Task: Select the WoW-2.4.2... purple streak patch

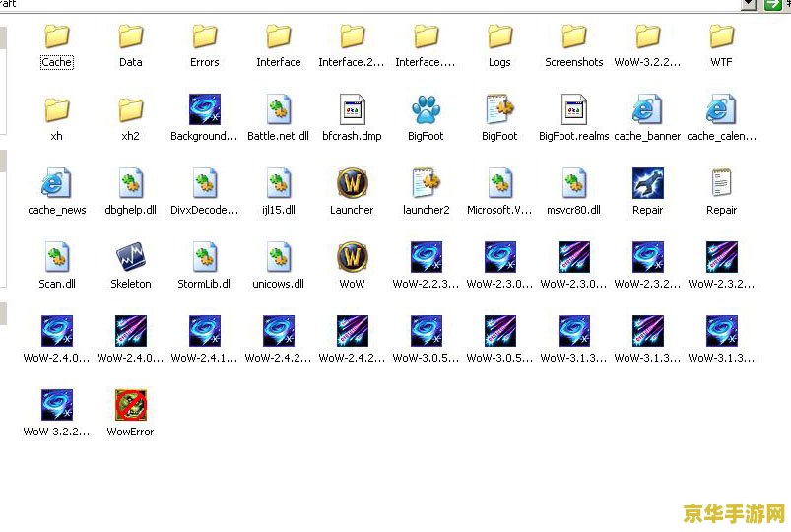Action: click(x=352, y=331)
